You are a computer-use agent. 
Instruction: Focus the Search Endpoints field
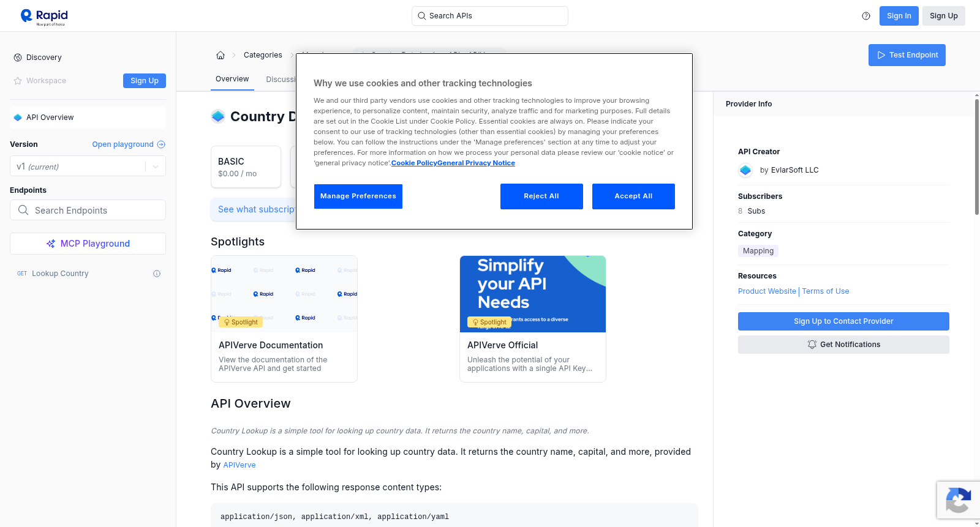coord(88,210)
